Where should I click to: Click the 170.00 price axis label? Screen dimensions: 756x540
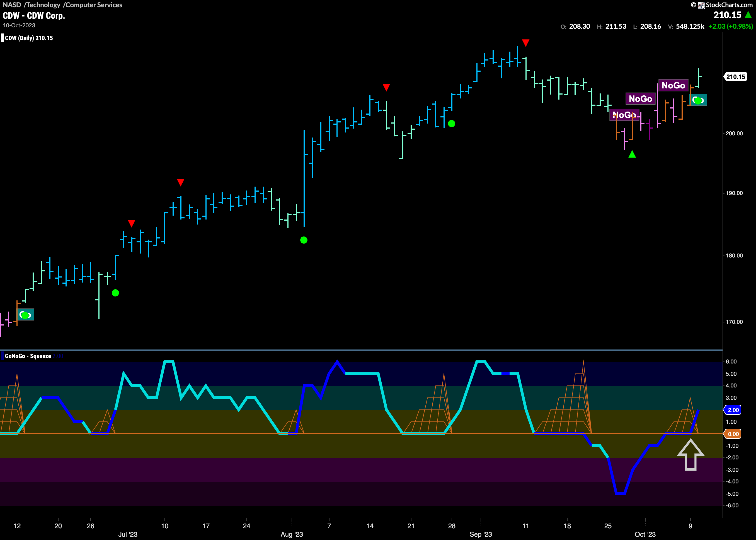(x=734, y=322)
